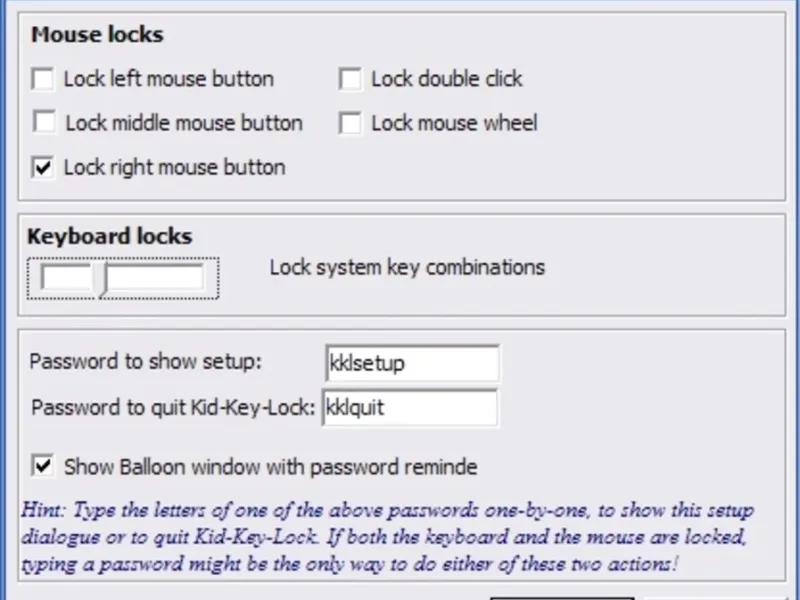Viewport: 800px width, 600px height.
Task: Click the "Lock double click" label text
Action: (446, 79)
